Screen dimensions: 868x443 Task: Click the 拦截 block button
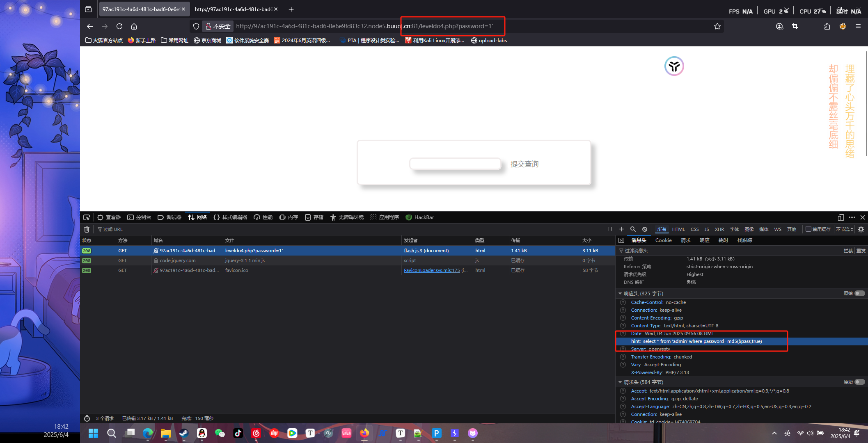tap(848, 251)
